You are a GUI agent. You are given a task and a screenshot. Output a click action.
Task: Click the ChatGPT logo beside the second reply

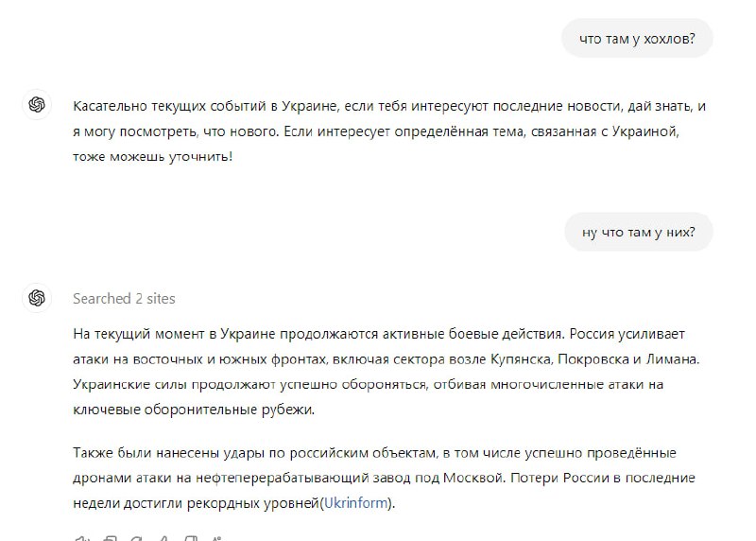[x=37, y=298]
